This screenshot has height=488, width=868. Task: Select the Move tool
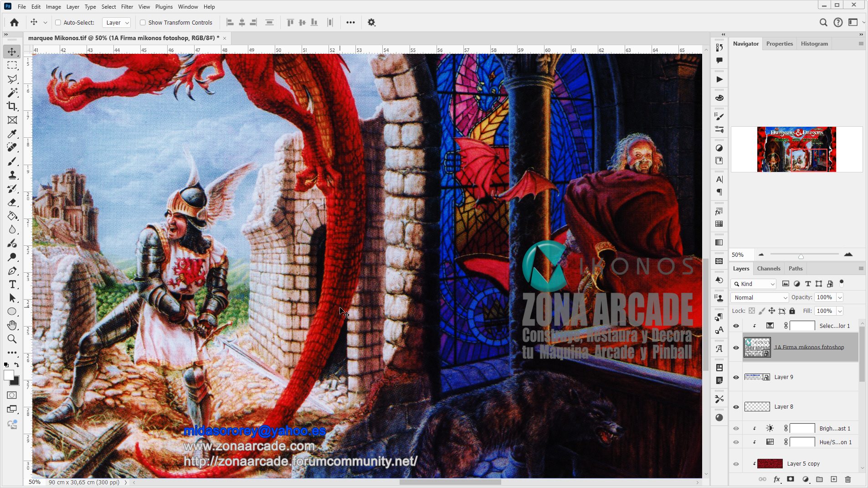[x=11, y=52]
